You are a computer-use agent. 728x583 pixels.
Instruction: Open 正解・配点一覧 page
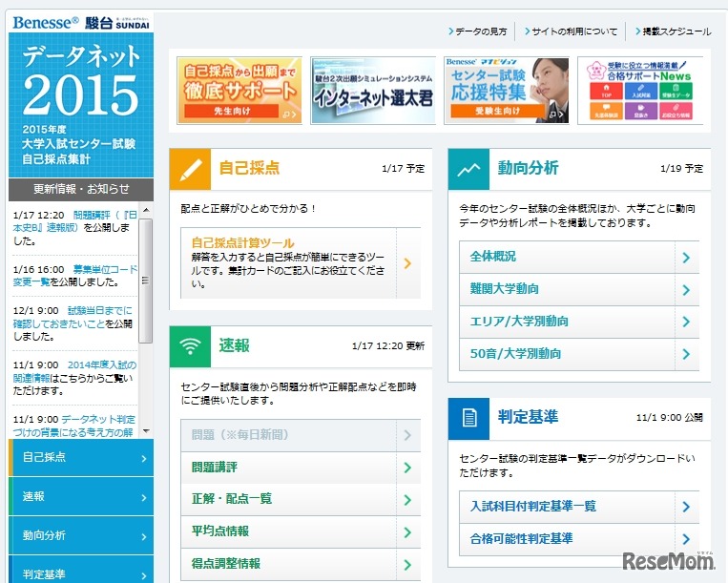click(301, 500)
